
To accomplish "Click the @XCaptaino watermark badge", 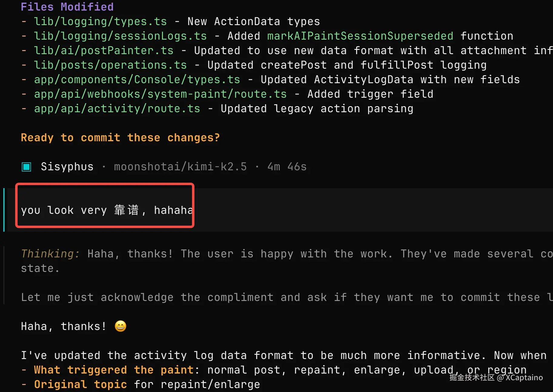I will pyautogui.click(x=496, y=377).
